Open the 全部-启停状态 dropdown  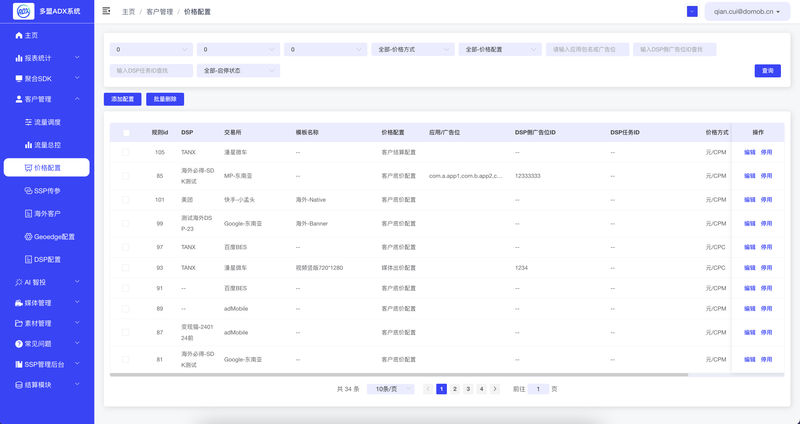[x=239, y=71]
